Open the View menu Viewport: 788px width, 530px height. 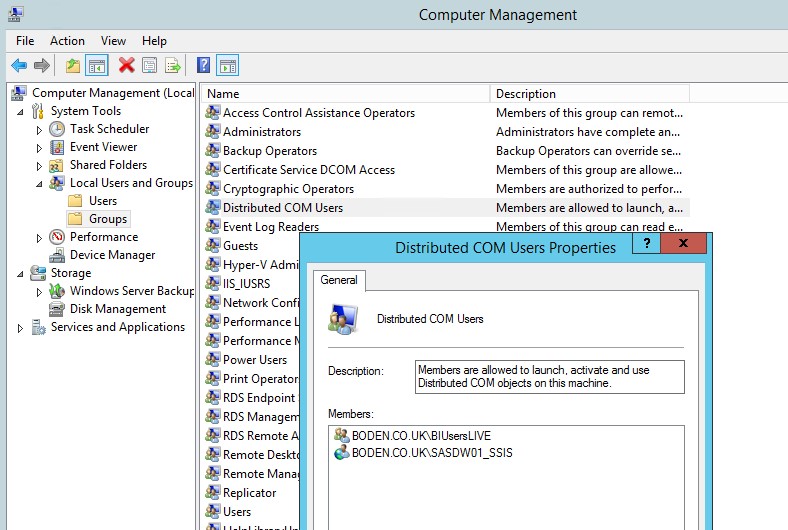(x=113, y=41)
